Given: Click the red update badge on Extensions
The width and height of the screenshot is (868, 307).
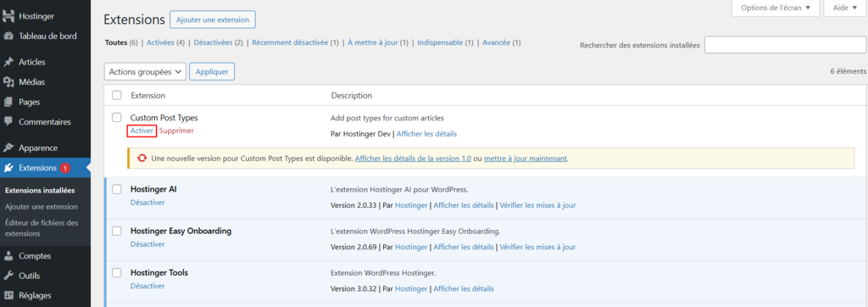Looking at the screenshot, I should tap(64, 168).
